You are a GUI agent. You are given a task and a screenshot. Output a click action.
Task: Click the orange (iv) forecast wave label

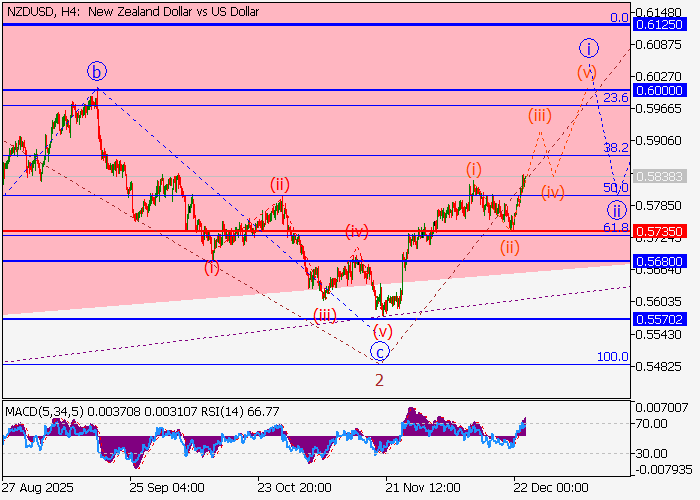pyautogui.click(x=552, y=190)
